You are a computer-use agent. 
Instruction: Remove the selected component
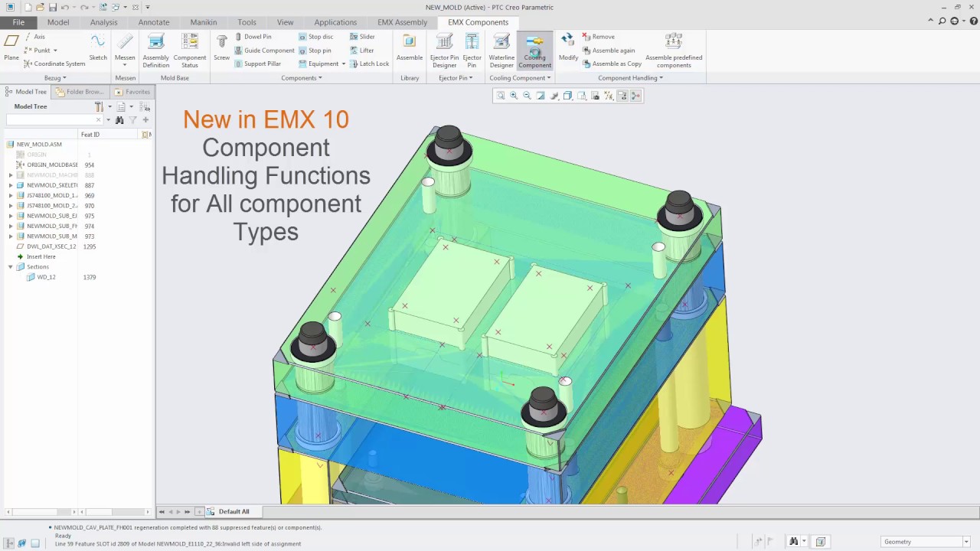[598, 37]
